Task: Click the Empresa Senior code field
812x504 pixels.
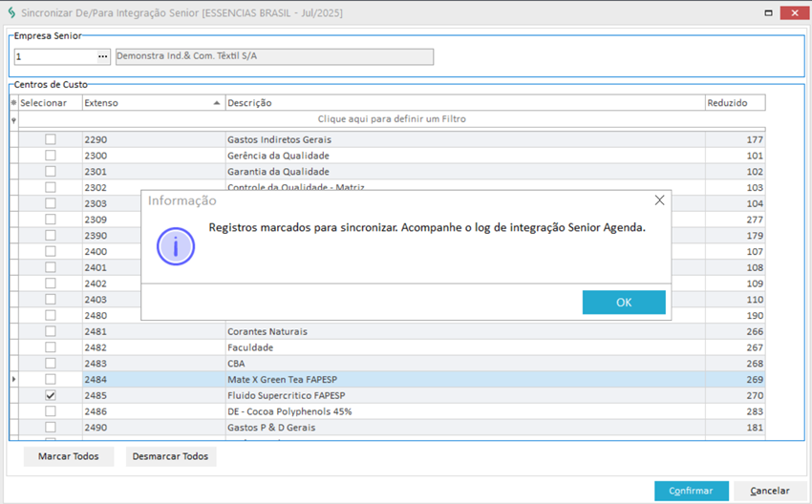Action: coord(55,56)
